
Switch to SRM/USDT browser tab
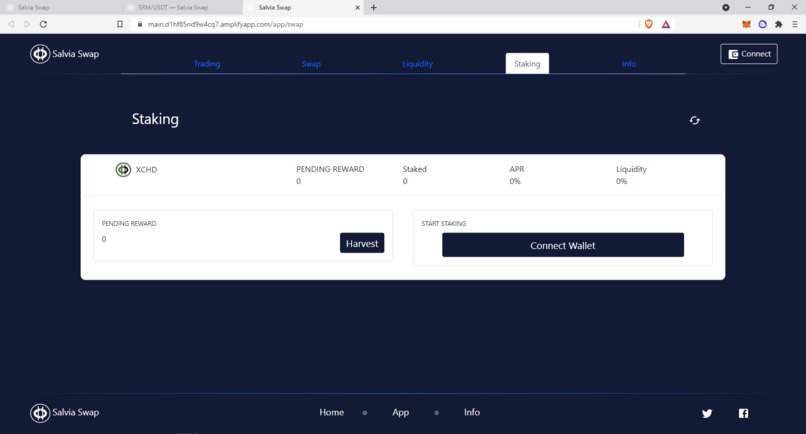pyautogui.click(x=182, y=8)
